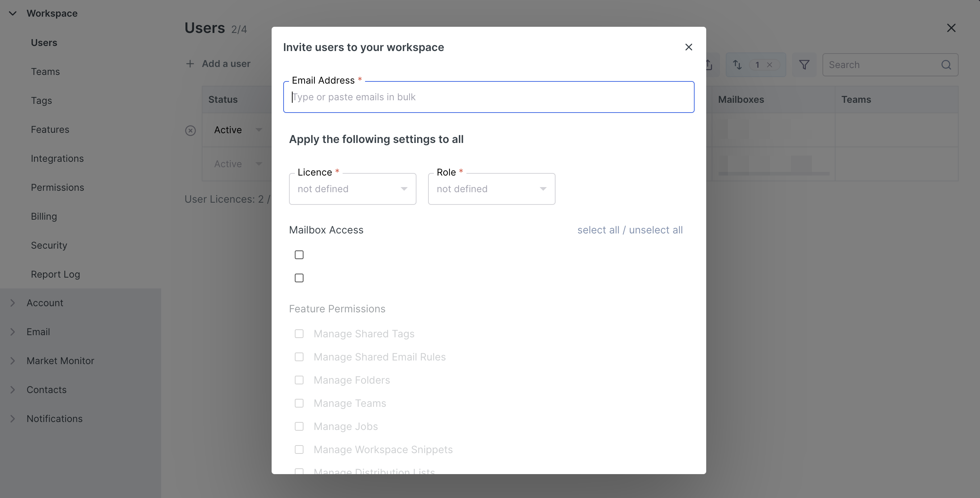Viewport: 980px width, 498px height.
Task: Focus the Email Address input field
Action: (489, 97)
